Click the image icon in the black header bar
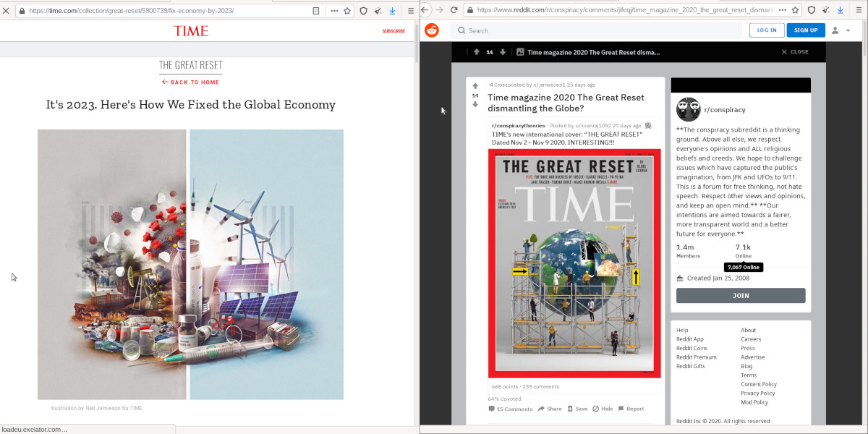This screenshot has width=868, height=434. (520, 52)
